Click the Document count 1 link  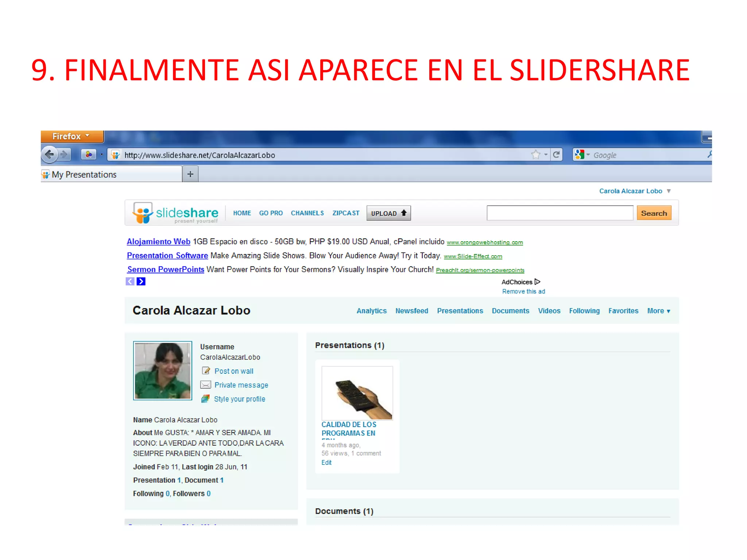(221, 480)
